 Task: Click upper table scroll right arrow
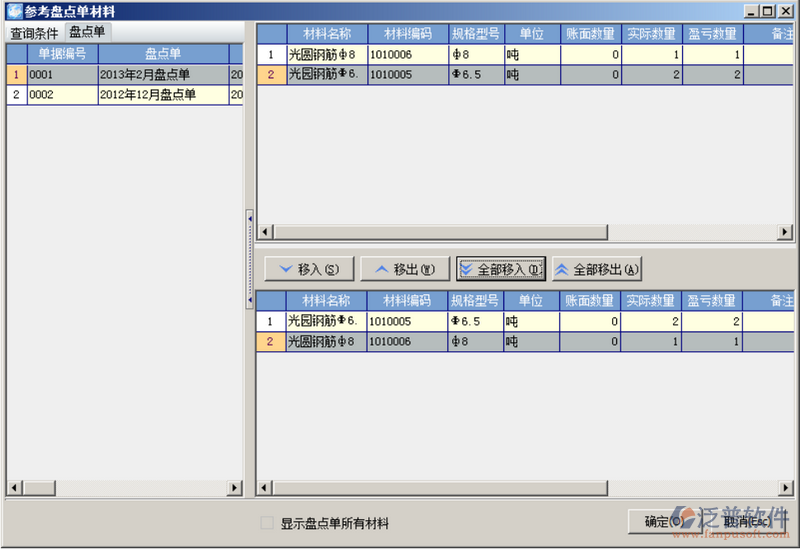coord(785,232)
